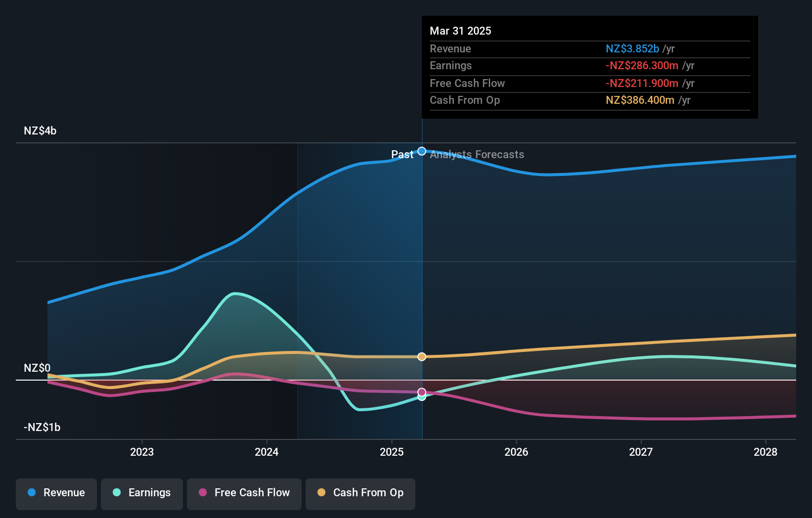Click the orange Cash From Op legend dot
The width and height of the screenshot is (812, 518).
click(321, 492)
